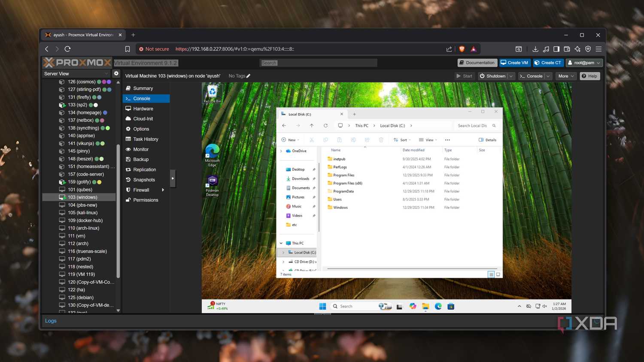Refresh the Local Disk (C:) Explorer view
644x362 pixels.
325,126
